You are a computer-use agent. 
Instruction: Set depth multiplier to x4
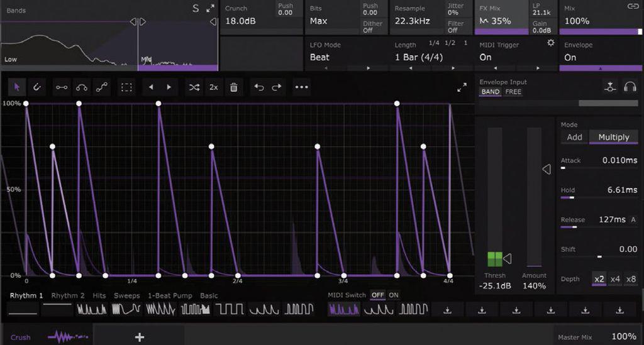tap(615, 279)
